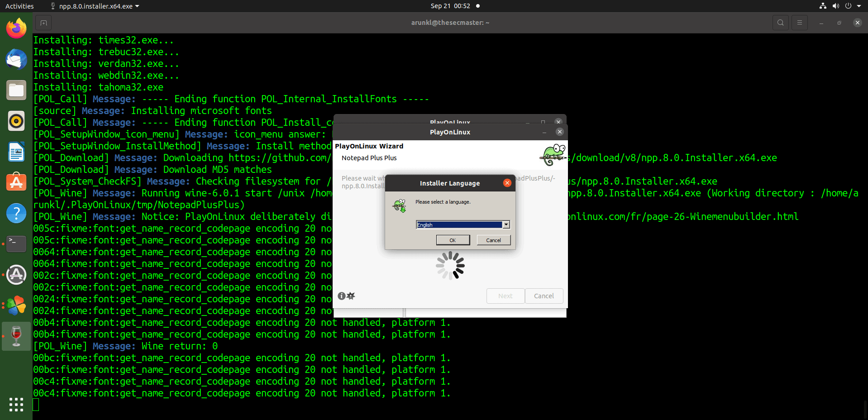Click the loading spinner in the wizard

[x=450, y=266]
